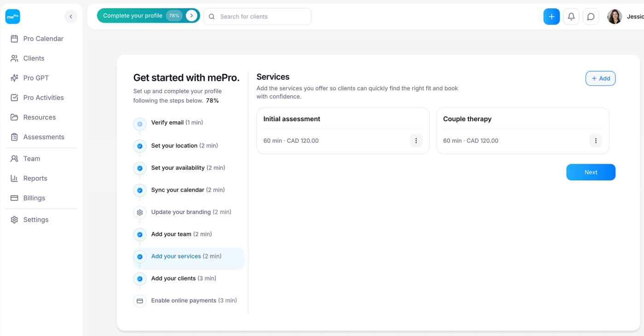Click Set your availability step checkmark
The height and width of the screenshot is (336, 644).
pyautogui.click(x=140, y=168)
